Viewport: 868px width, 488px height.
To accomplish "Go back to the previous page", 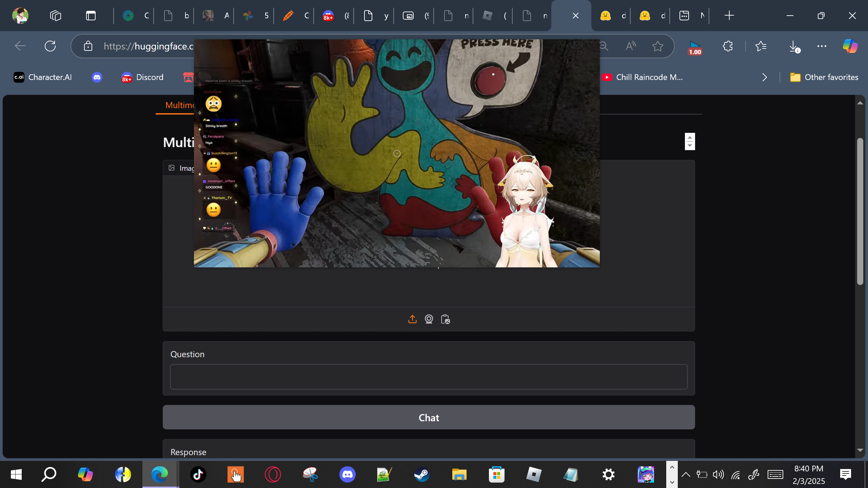I will 20,46.
